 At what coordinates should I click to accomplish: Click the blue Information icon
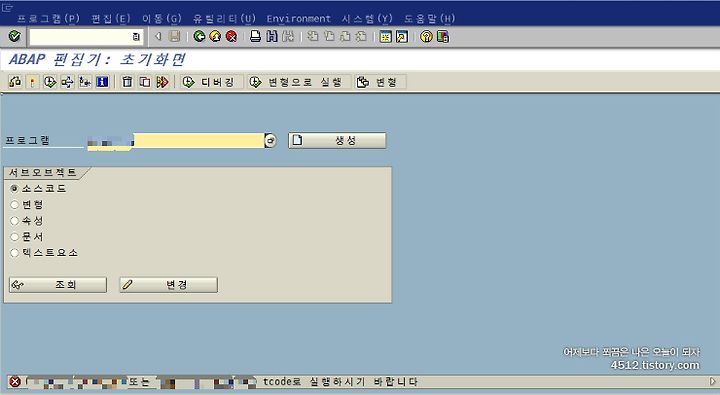(x=102, y=82)
